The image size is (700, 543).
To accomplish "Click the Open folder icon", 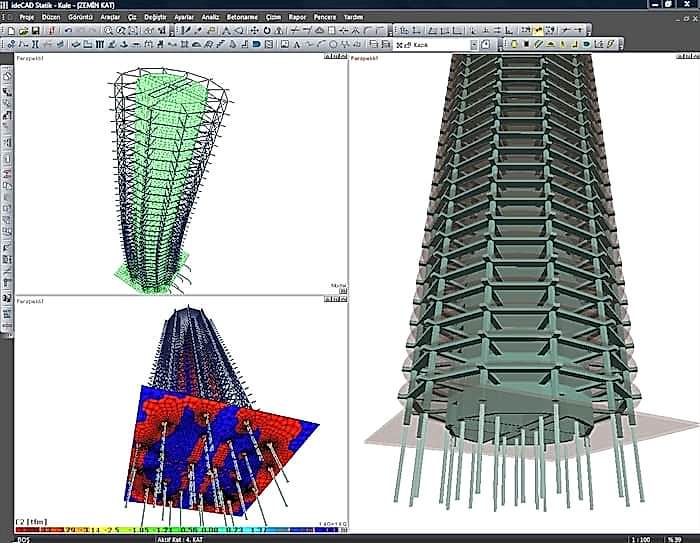I will click(21, 32).
